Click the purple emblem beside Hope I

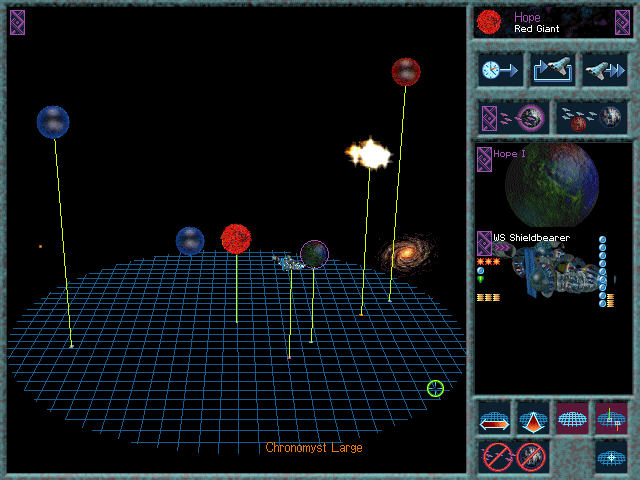pyautogui.click(x=484, y=160)
